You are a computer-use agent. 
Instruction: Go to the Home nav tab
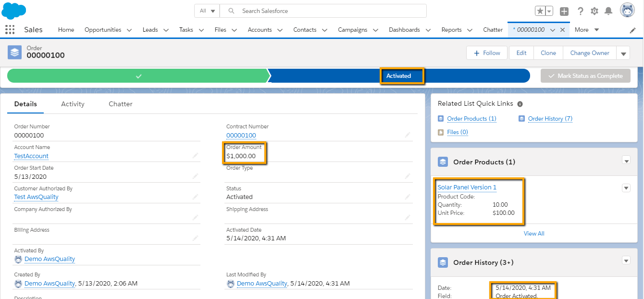click(66, 30)
